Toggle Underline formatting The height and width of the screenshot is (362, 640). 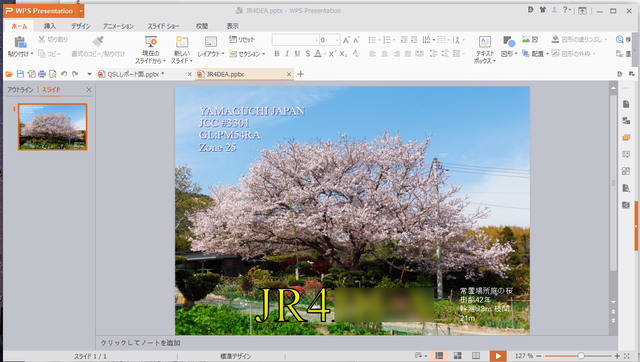coord(297,53)
